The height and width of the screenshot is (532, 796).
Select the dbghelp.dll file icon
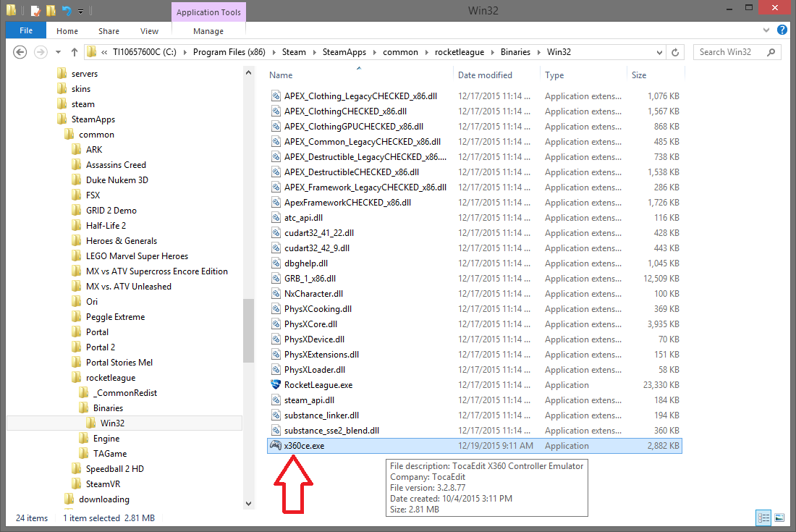276,263
